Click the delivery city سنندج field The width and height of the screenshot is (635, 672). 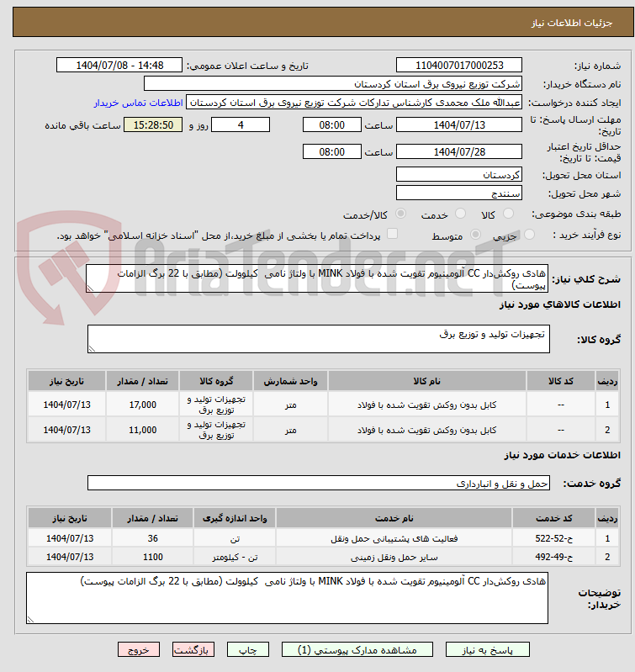click(x=459, y=193)
